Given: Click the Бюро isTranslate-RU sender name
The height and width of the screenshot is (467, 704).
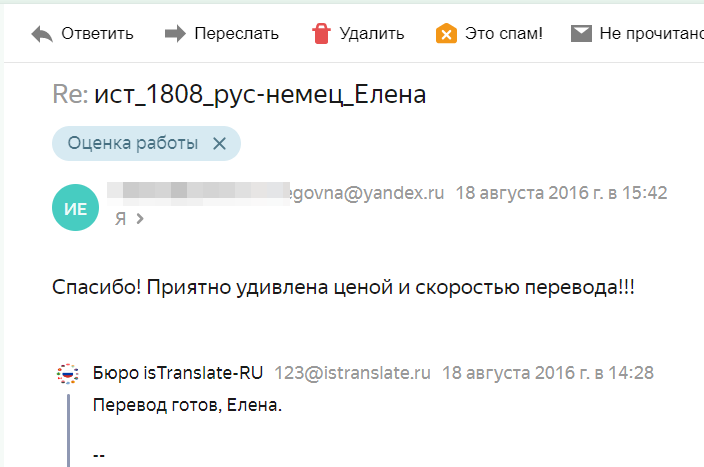Looking at the screenshot, I should [178, 373].
